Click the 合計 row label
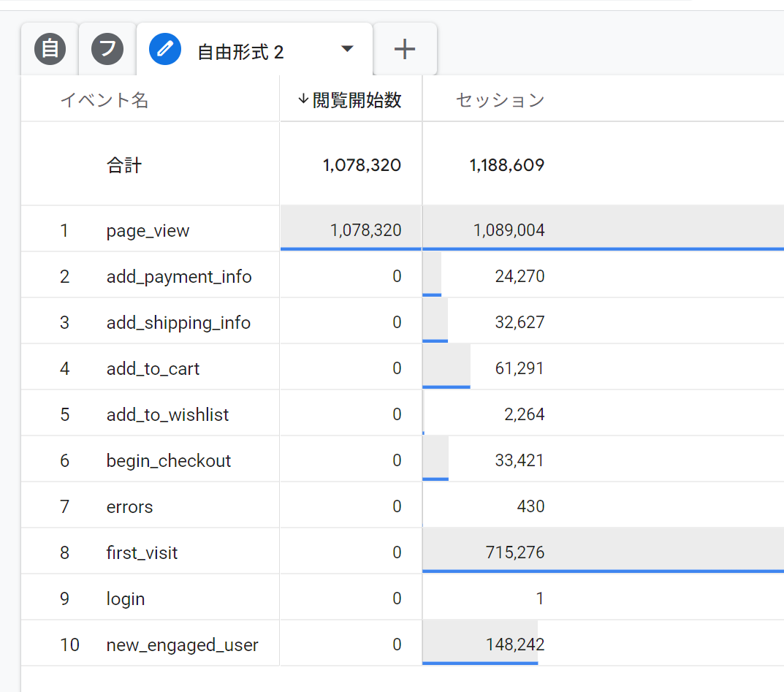The image size is (784, 692). click(124, 165)
